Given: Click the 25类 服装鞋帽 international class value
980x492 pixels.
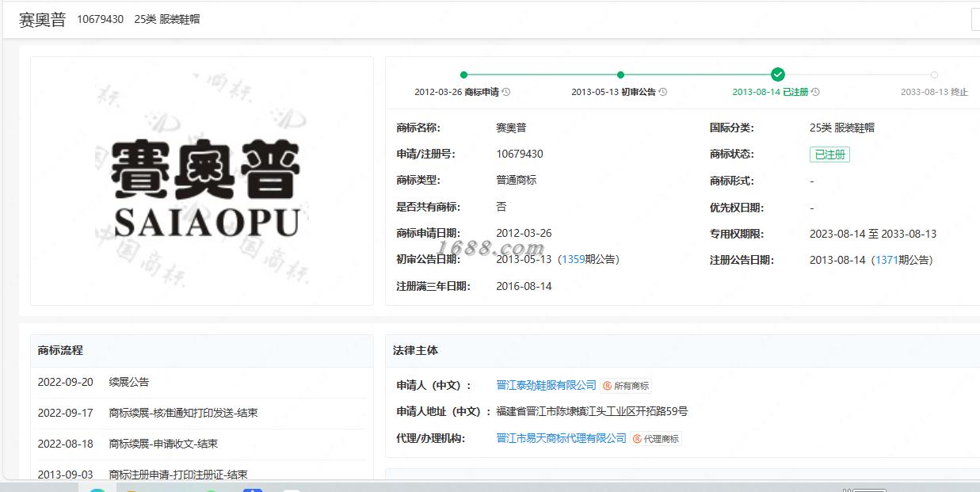Looking at the screenshot, I should 842,128.
